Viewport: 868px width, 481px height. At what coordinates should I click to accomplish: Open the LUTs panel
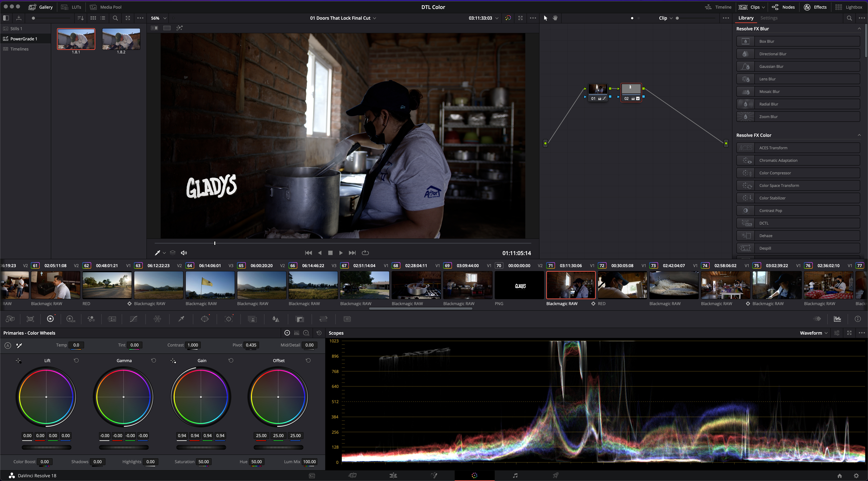pyautogui.click(x=71, y=7)
